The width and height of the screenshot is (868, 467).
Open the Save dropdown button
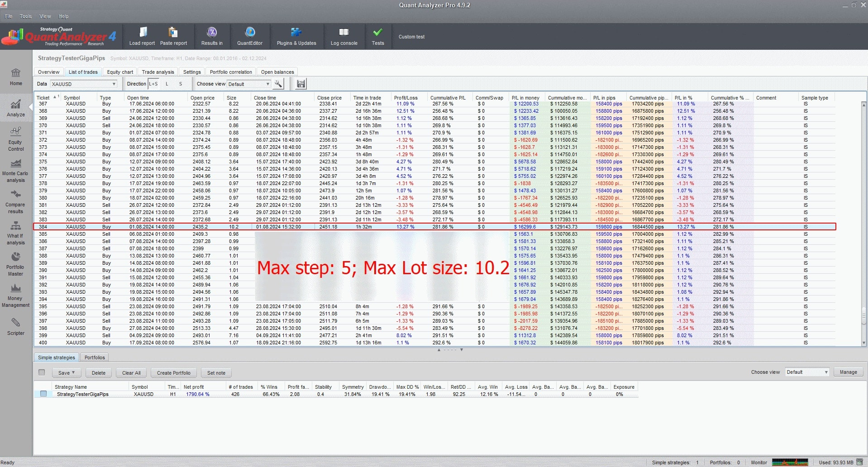[x=67, y=373]
